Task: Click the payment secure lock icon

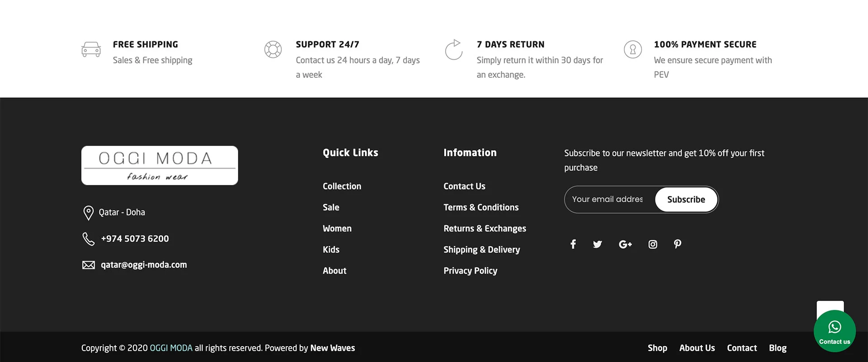Action: coord(633,49)
